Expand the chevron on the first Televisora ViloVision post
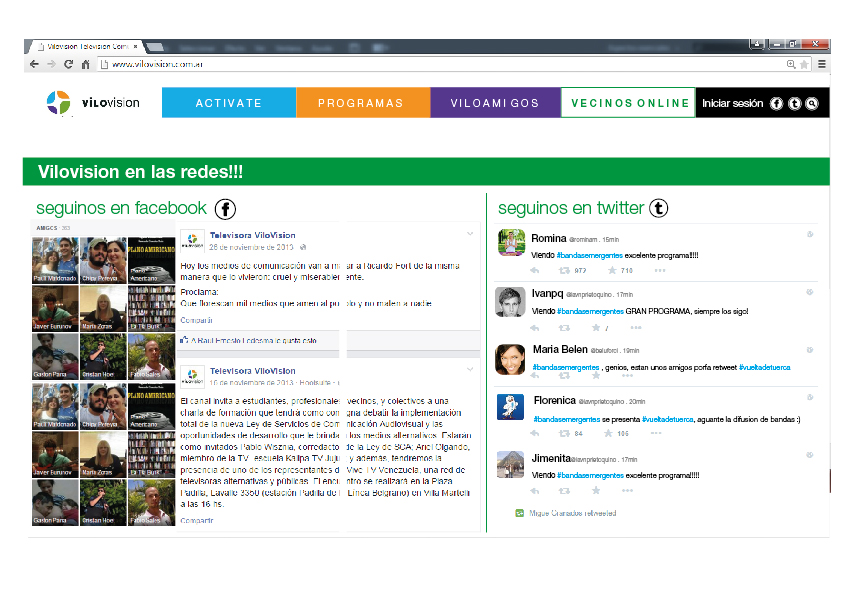 coord(468,233)
